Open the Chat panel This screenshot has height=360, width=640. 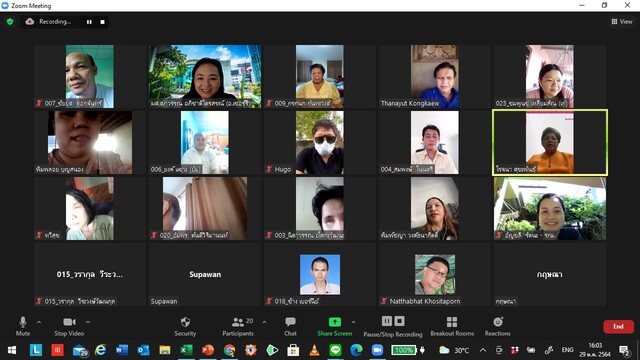coord(290,327)
